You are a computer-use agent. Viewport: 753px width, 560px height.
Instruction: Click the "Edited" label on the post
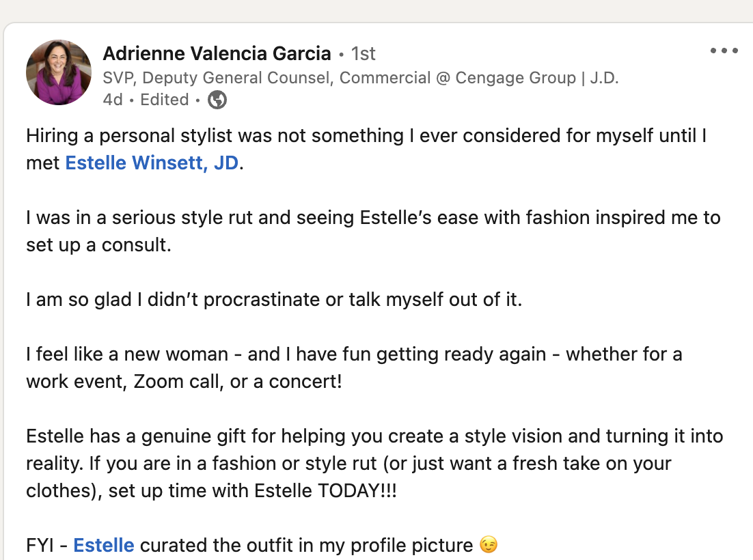point(164,100)
